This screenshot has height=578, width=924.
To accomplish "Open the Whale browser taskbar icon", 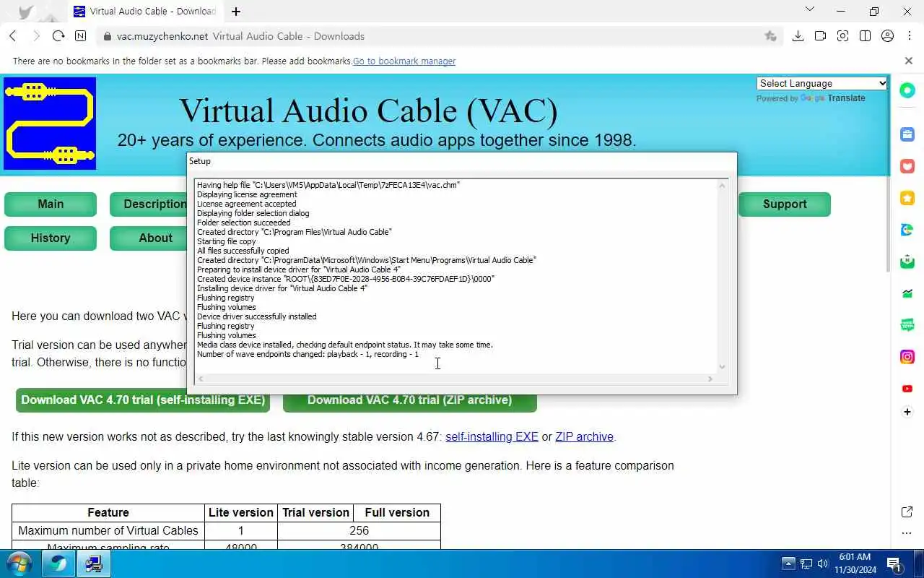I will pos(58,564).
